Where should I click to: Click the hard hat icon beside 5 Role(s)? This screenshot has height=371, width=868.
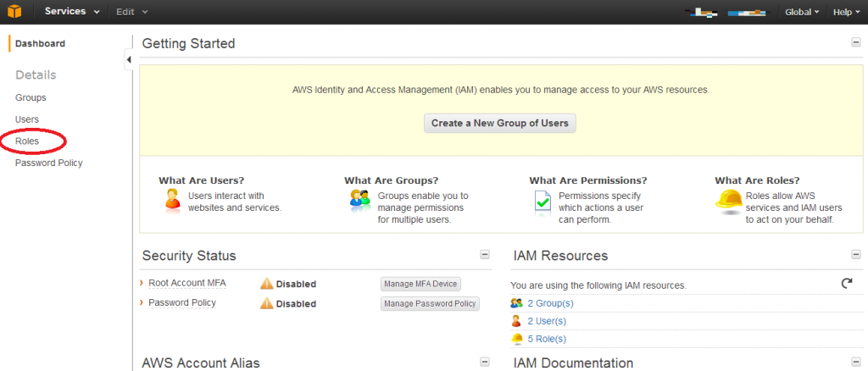coord(516,339)
